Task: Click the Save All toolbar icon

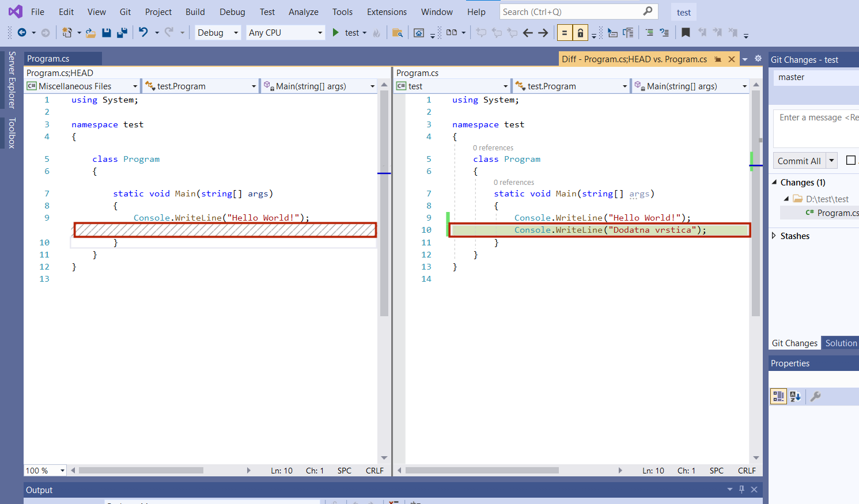Action: pyautogui.click(x=122, y=33)
